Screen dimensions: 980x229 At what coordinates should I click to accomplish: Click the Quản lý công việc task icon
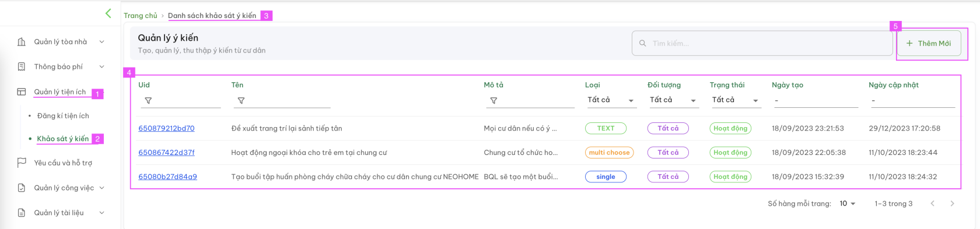(x=22, y=188)
